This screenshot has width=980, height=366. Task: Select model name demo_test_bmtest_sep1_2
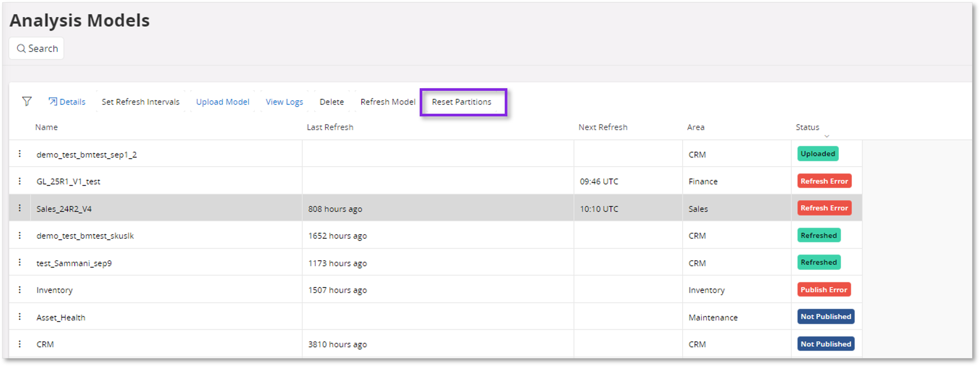pyautogui.click(x=86, y=155)
